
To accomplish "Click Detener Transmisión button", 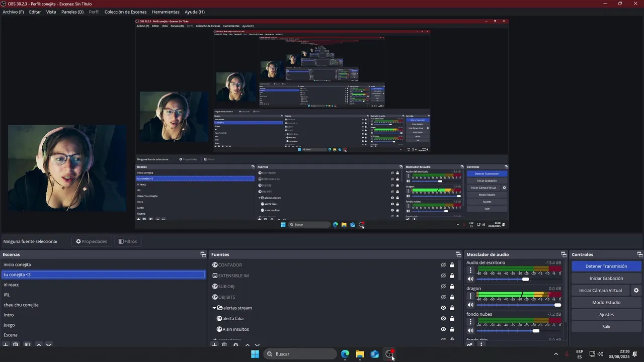I will [606, 266].
